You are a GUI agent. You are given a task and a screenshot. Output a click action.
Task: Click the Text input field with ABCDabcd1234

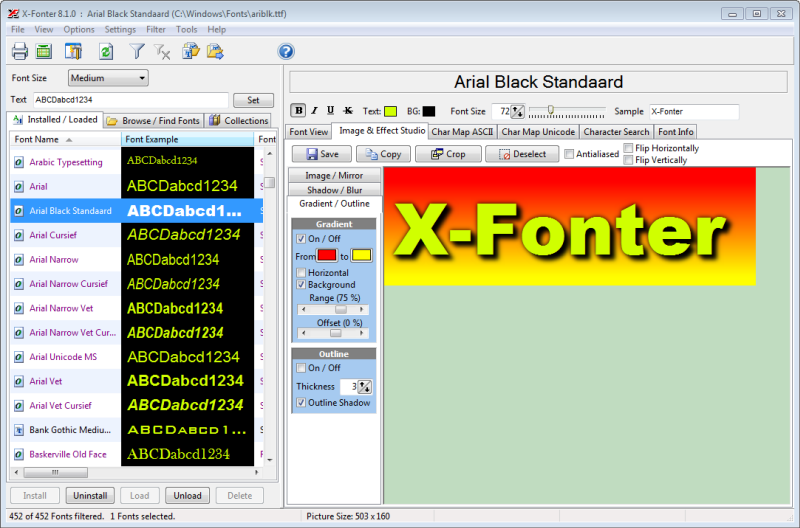(x=131, y=100)
